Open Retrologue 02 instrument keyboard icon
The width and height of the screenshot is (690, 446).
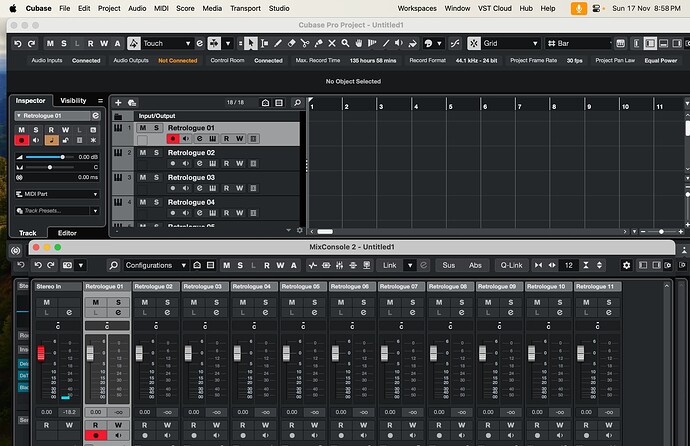(x=213, y=164)
